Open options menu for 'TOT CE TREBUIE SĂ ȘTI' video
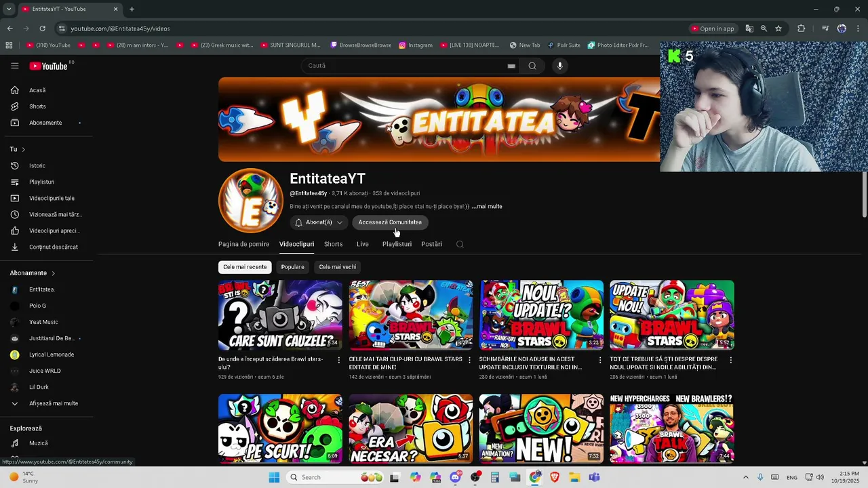 tap(730, 360)
